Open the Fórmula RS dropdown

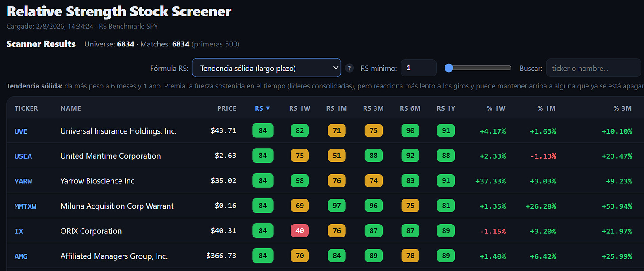[266, 68]
